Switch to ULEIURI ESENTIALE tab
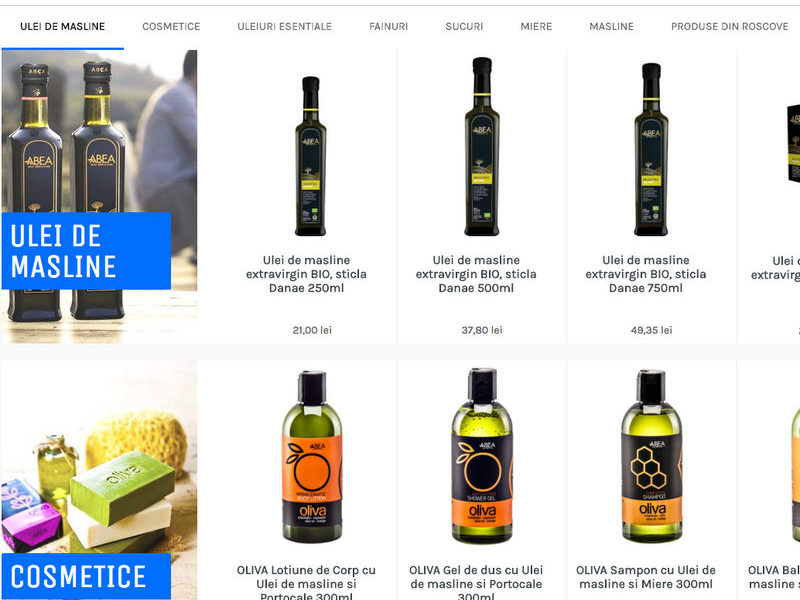Screen dimensions: 800x600 click(x=284, y=27)
